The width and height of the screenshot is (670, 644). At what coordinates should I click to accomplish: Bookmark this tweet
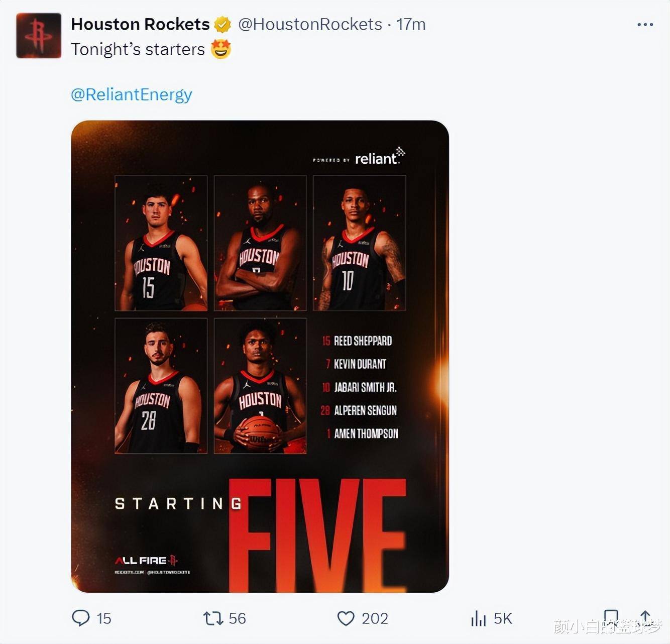[x=611, y=617]
